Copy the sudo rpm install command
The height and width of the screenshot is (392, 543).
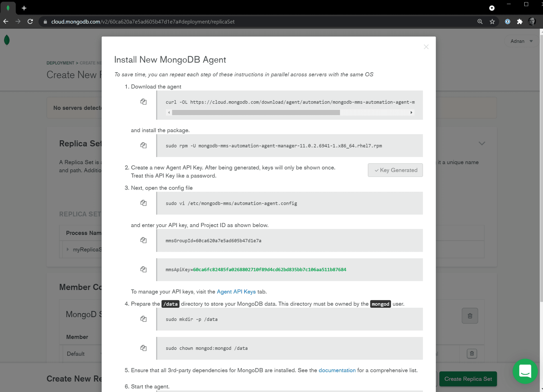coord(143,145)
